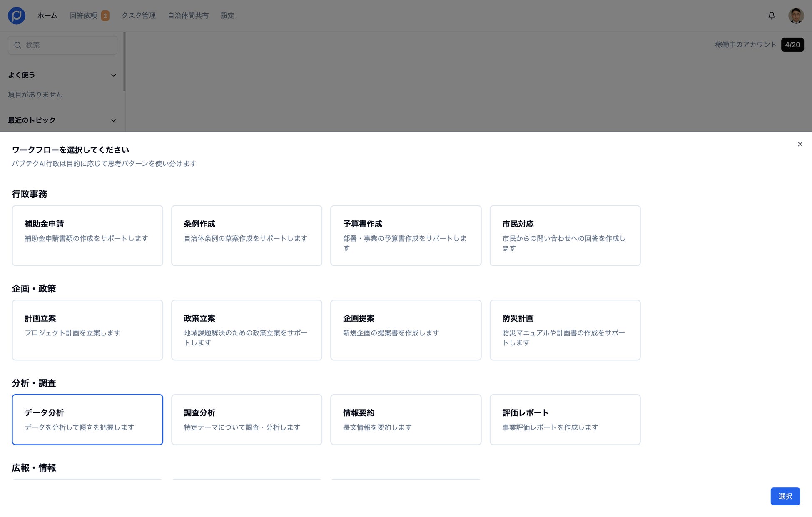Go to 自治体間共有 menu
Image resolution: width=812 pixels, height=517 pixels.
click(x=188, y=15)
